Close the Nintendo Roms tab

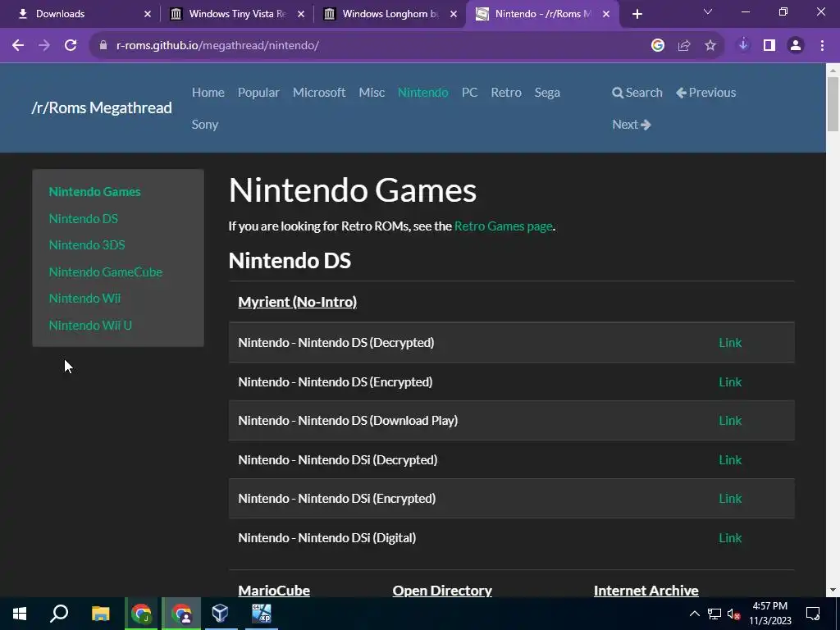[606, 14]
